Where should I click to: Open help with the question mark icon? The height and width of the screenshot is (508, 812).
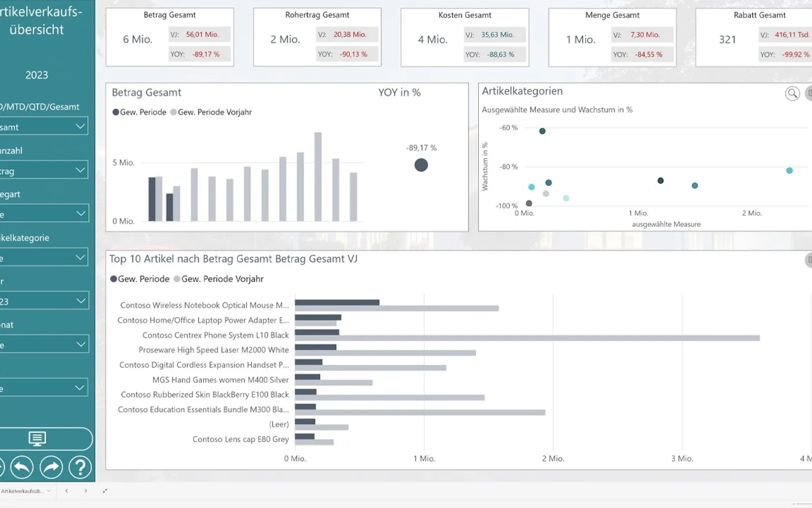coord(80,467)
